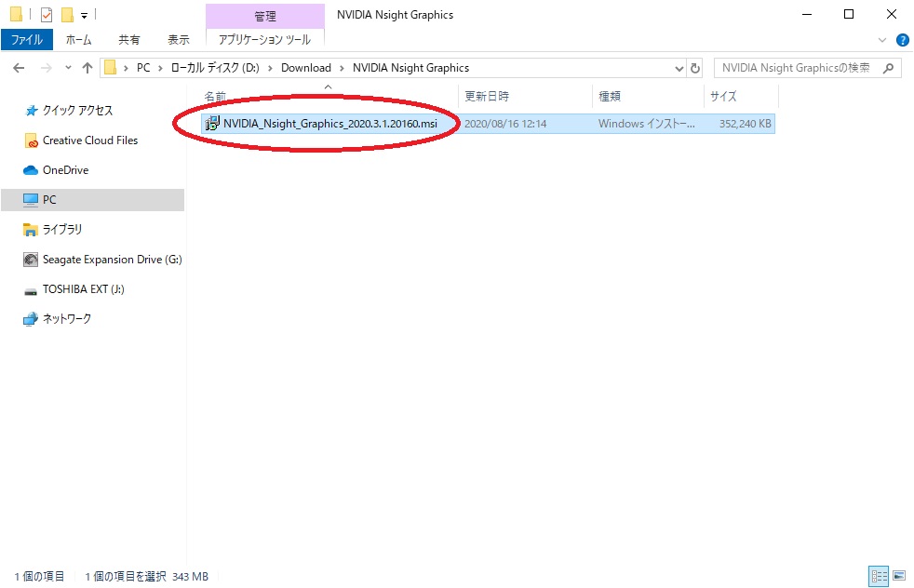Click the TOSHIBA EXT drive icon
The width and height of the screenshot is (914, 588).
[31, 291]
